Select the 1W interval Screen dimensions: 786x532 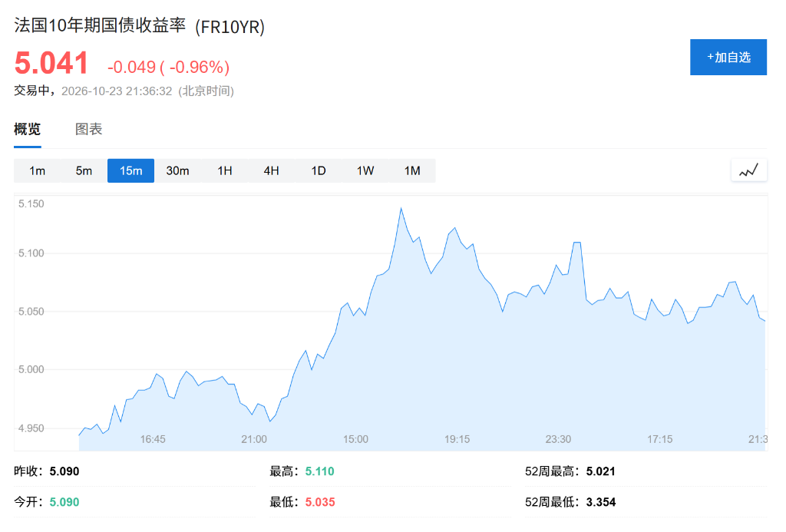pos(365,170)
